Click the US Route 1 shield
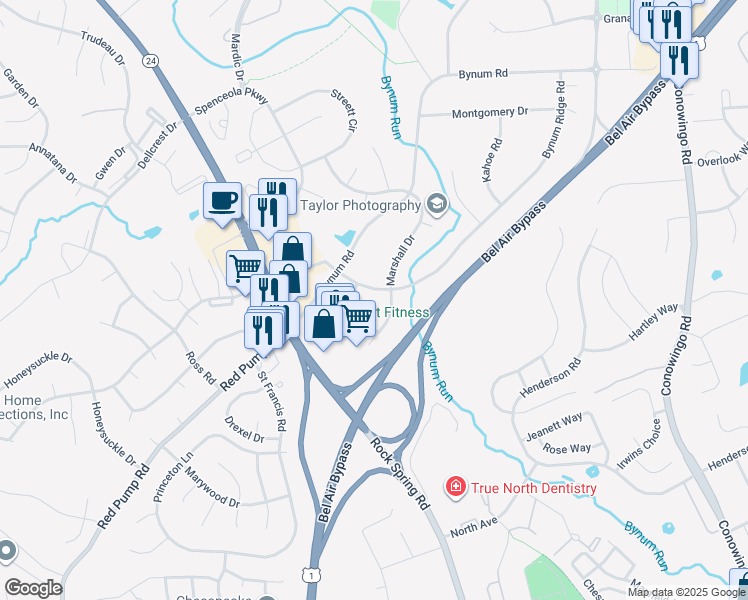748x600 pixels. coord(310,574)
